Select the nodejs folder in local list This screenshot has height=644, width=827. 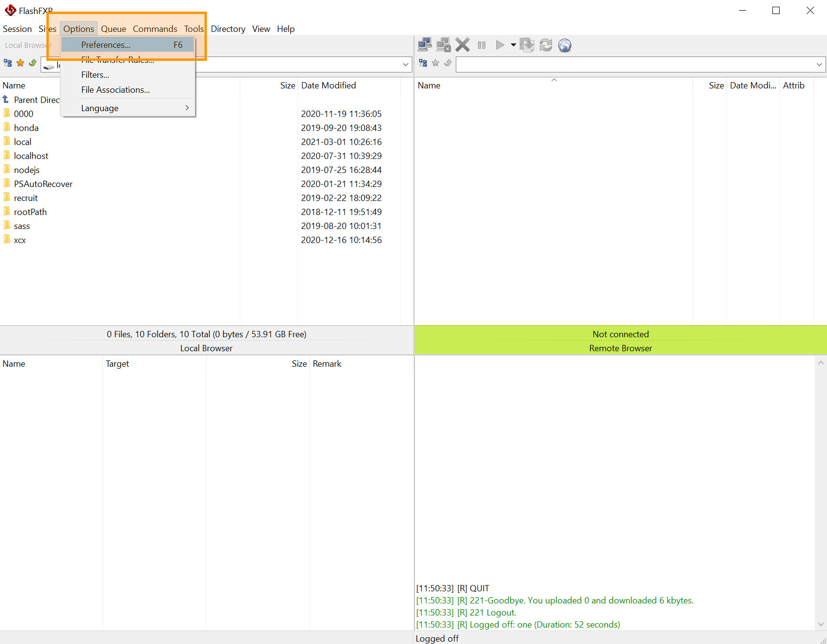(27, 170)
